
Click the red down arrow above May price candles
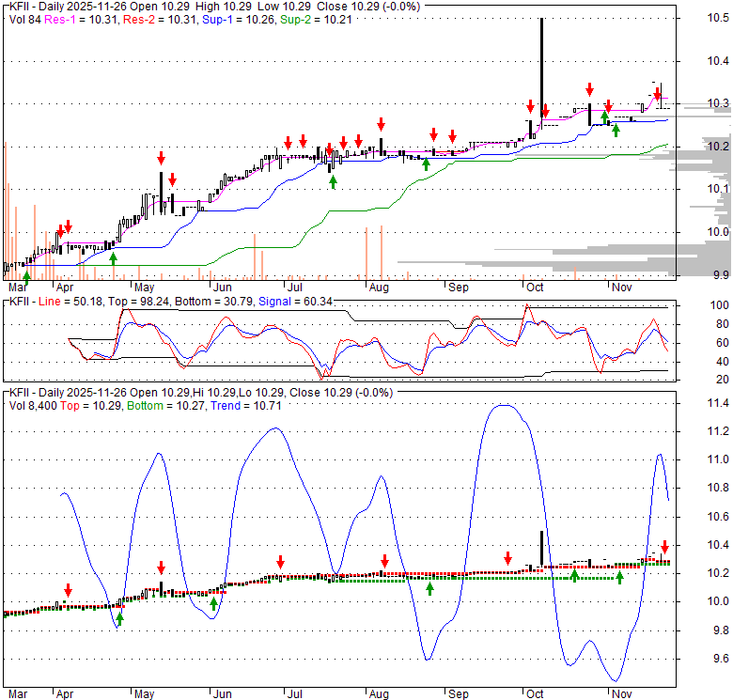tap(161, 157)
